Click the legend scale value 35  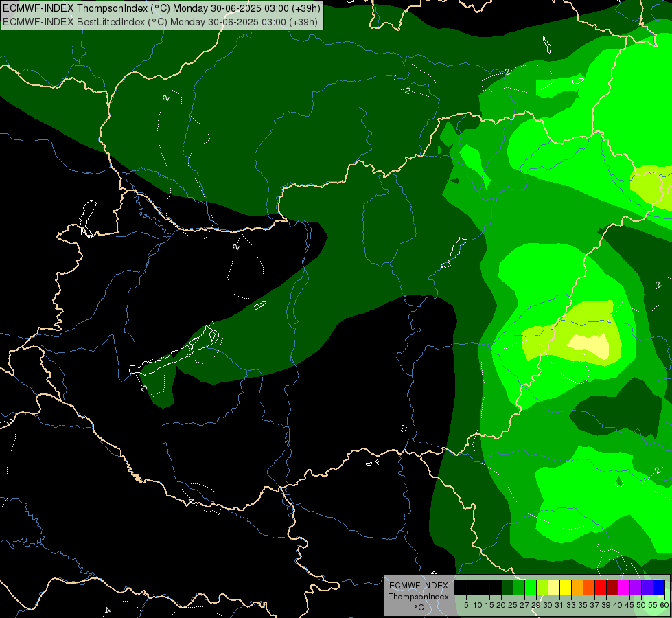[x=583, y=605]
